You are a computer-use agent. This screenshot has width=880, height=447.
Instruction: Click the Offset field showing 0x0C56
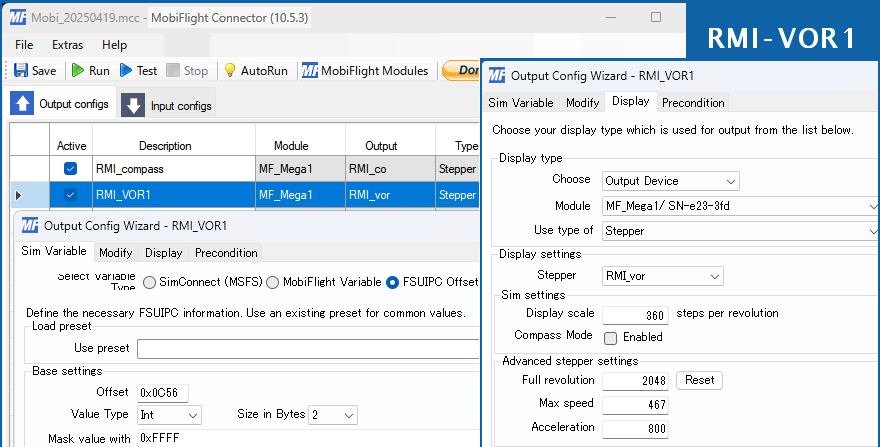coord(163,393)
